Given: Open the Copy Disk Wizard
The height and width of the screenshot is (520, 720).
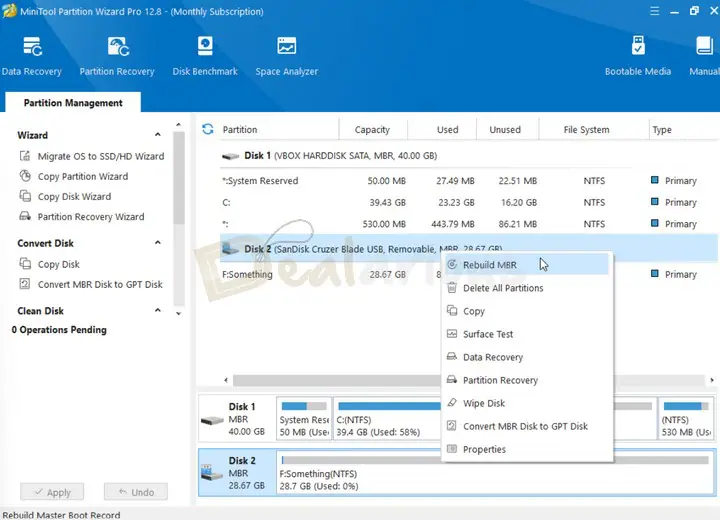Looking at the screenshot, I should point(74,197).
